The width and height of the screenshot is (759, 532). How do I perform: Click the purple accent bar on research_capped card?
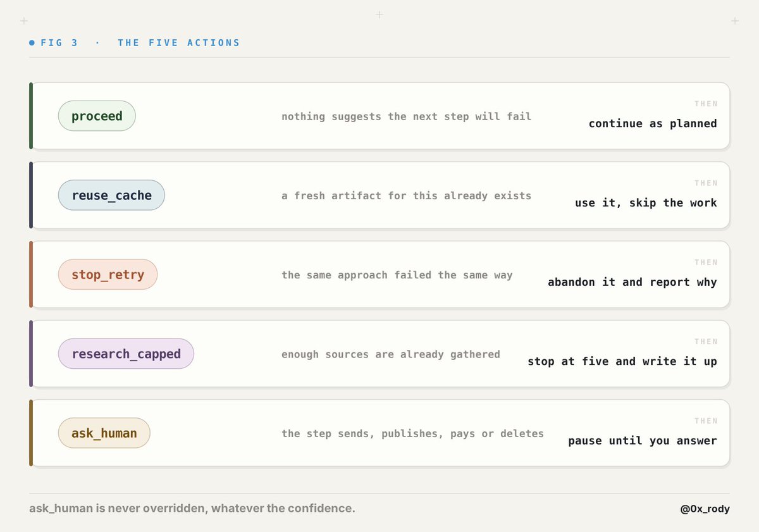(x=31, y=354)
